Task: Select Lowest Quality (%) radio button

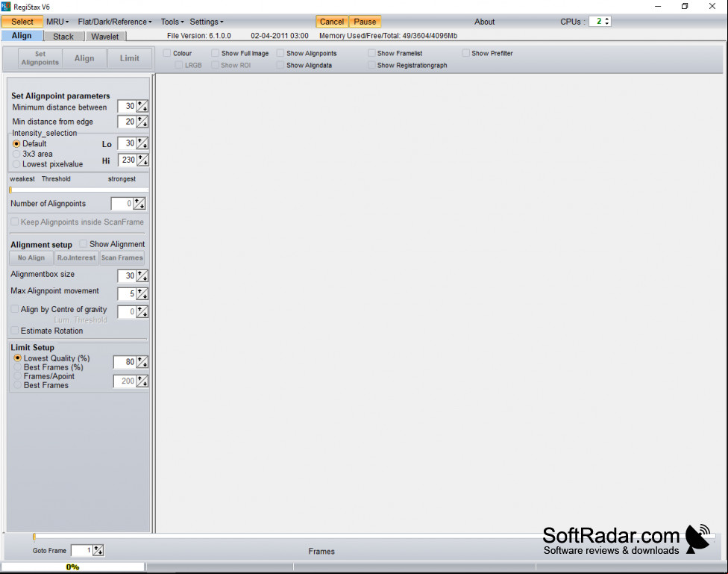Action: pyautogui.click(x=18, y=358)
